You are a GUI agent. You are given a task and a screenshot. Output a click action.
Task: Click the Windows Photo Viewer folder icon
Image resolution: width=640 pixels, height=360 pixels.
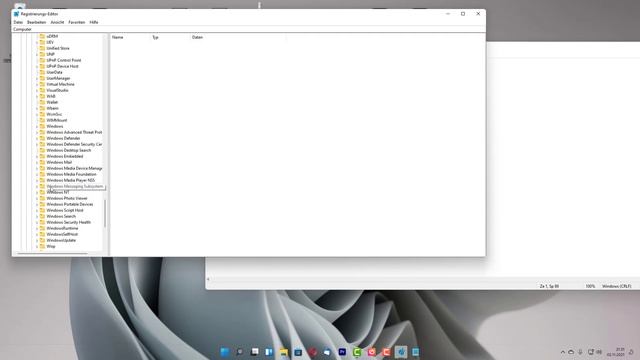42,198
